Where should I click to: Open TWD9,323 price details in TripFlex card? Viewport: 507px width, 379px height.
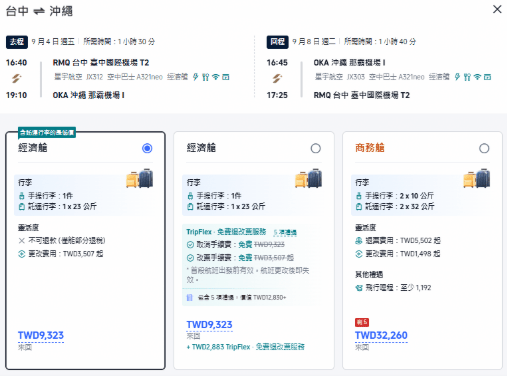tap(209, 325)
